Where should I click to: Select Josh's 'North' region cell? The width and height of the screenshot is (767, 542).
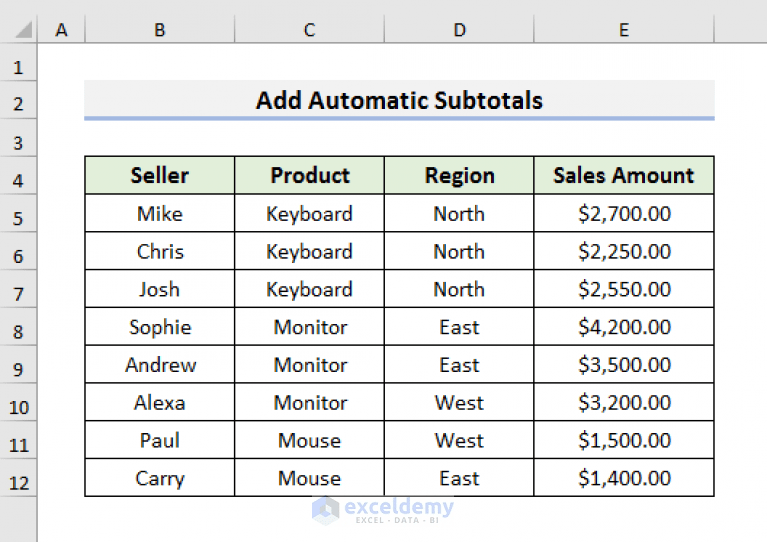click(459, 289)
